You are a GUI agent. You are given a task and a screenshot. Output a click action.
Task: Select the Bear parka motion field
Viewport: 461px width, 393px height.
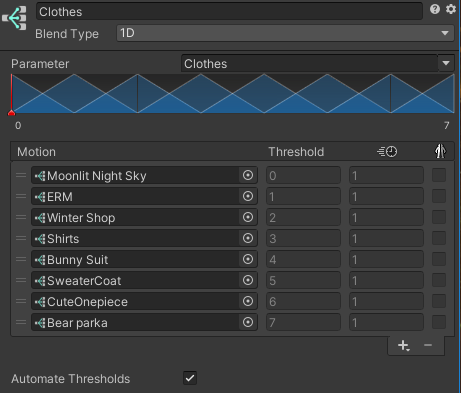tap(144, 322)
